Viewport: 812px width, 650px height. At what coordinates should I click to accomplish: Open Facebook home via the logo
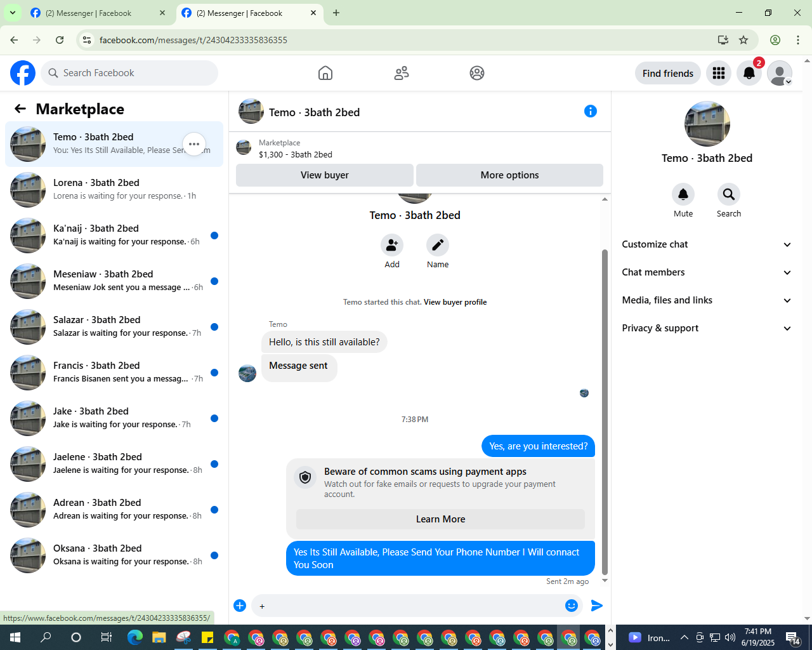tap(23, 73)
